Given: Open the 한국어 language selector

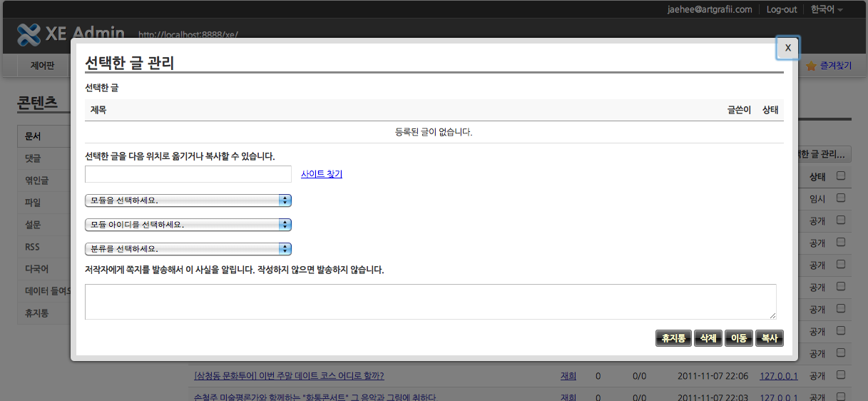Looking at the screenshot, I should pos(827,9).
